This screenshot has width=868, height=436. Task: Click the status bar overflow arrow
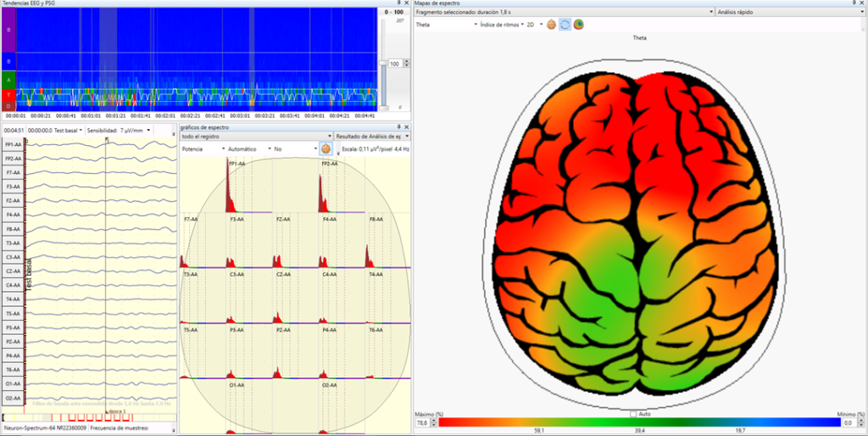[174, 430]
